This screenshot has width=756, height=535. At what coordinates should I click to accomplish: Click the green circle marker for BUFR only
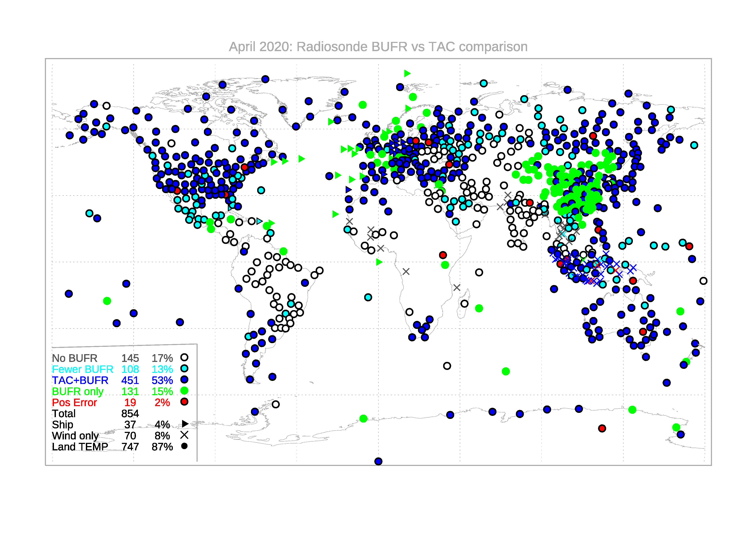[x=184, y=391]
